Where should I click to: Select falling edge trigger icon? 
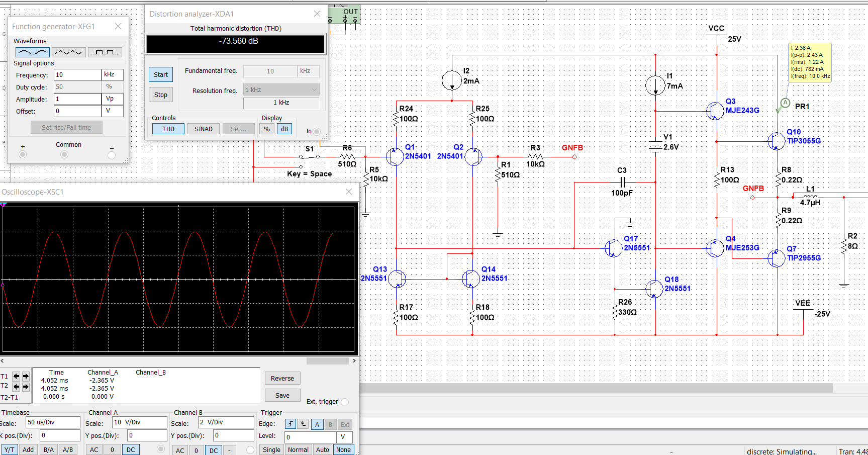pos(303,424)
